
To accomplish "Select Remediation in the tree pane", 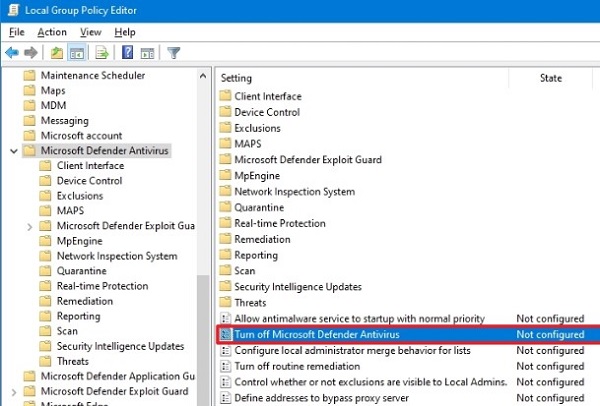I will (x=85, y=301).
